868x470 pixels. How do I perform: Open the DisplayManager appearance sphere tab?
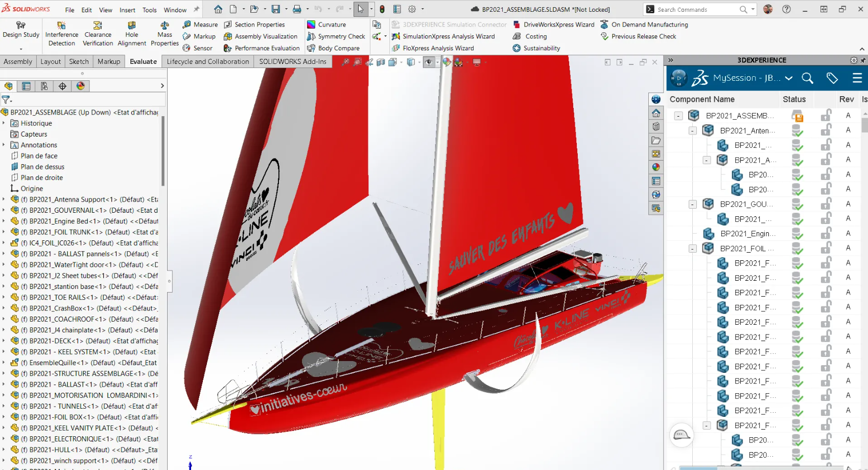[81, 86]
